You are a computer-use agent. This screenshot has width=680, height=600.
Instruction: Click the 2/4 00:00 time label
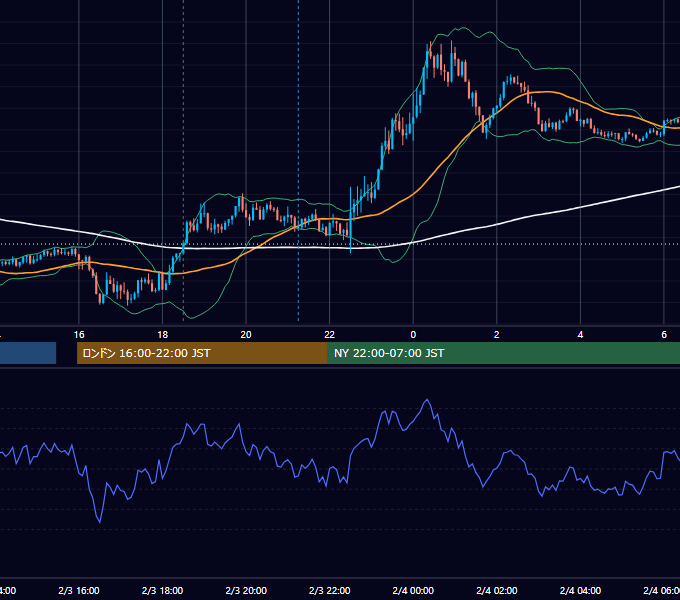point(413,590)
